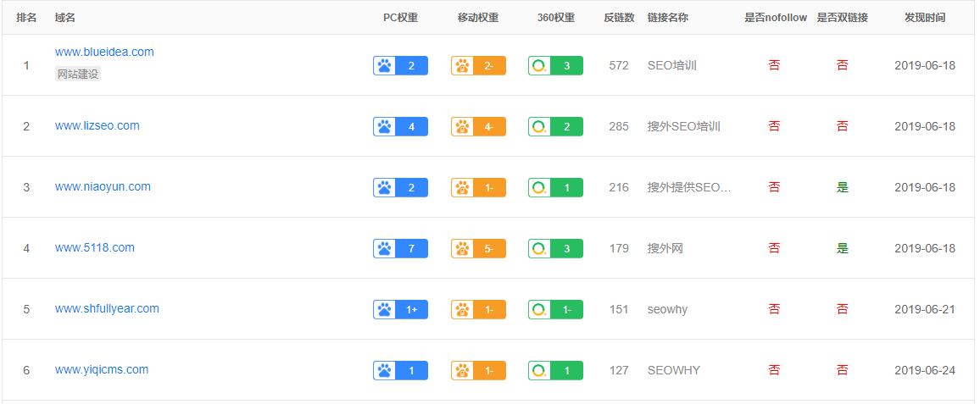980x404 pixels.
Task: Click the 发现时间 column header
Action: click(x=925, y=18)
